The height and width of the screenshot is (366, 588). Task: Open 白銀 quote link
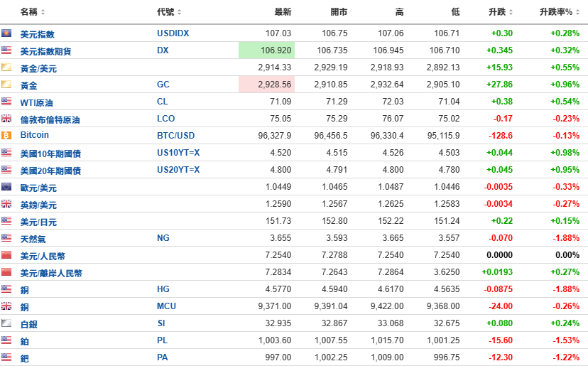(x=29, y=324)
